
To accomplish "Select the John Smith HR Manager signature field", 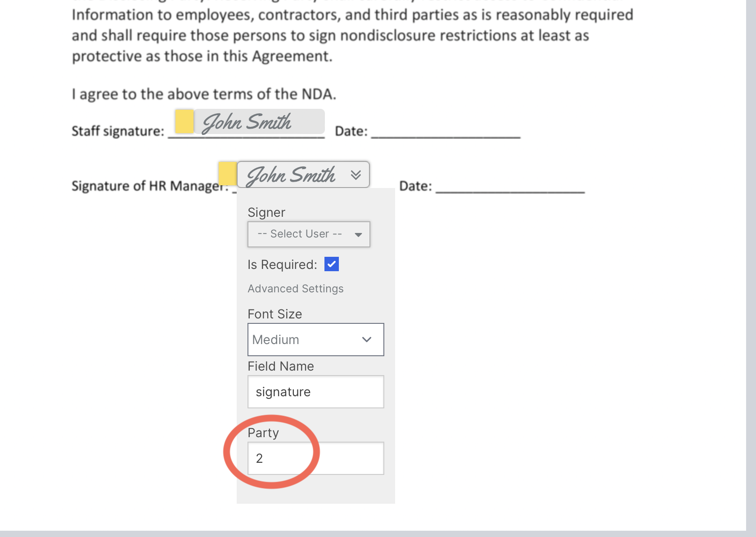I will tap(292, 175).
